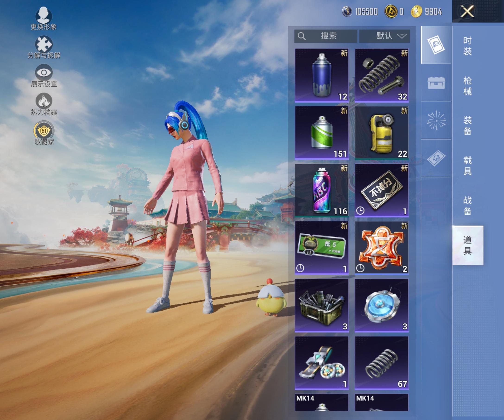504x420 pixels.
Task: Select the card items category icon
Action: pyautogui.click(x=436, y=45)
